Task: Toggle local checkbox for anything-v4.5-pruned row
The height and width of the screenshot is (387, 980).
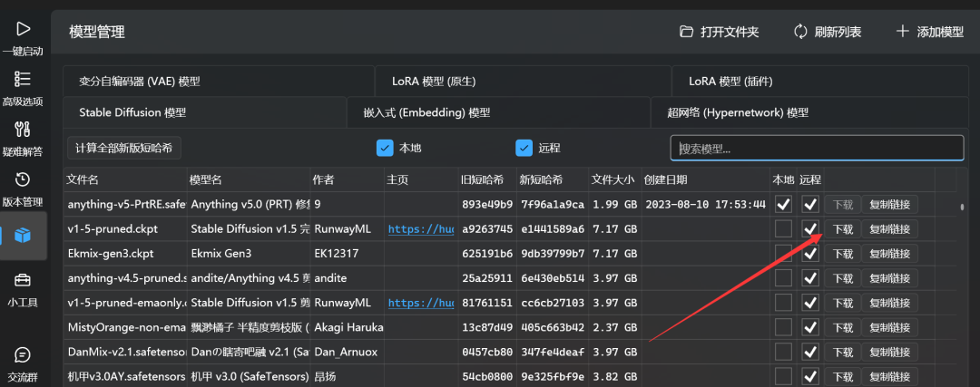Action: point(783,277)
